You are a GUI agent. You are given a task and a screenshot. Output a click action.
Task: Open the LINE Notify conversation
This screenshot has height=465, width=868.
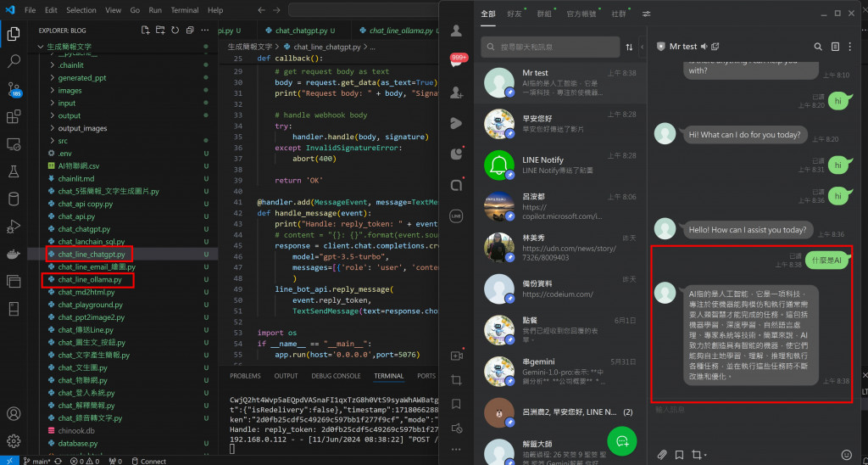point(560,165)
